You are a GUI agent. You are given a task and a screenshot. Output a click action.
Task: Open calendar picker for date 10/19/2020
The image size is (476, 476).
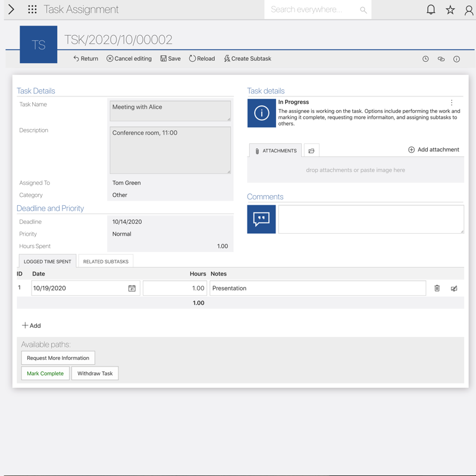[x=132, y=288]
